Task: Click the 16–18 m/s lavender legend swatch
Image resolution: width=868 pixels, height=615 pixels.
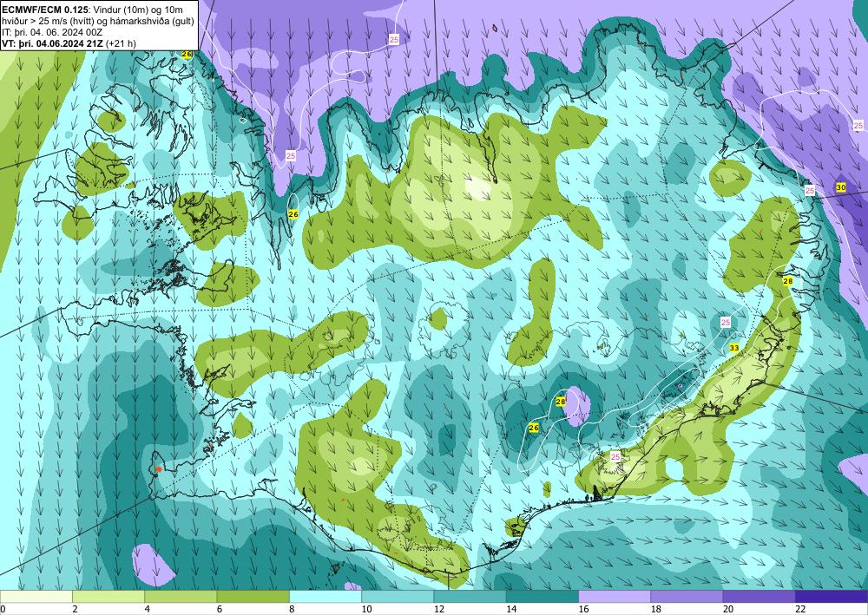Action: click(615, 596)
